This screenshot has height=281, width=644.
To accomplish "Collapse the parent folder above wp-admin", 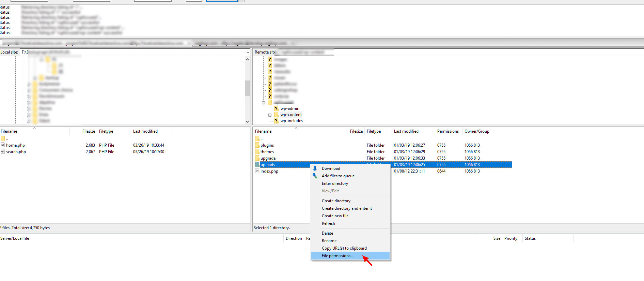I will pyautogui.click(x=263, y=103).
